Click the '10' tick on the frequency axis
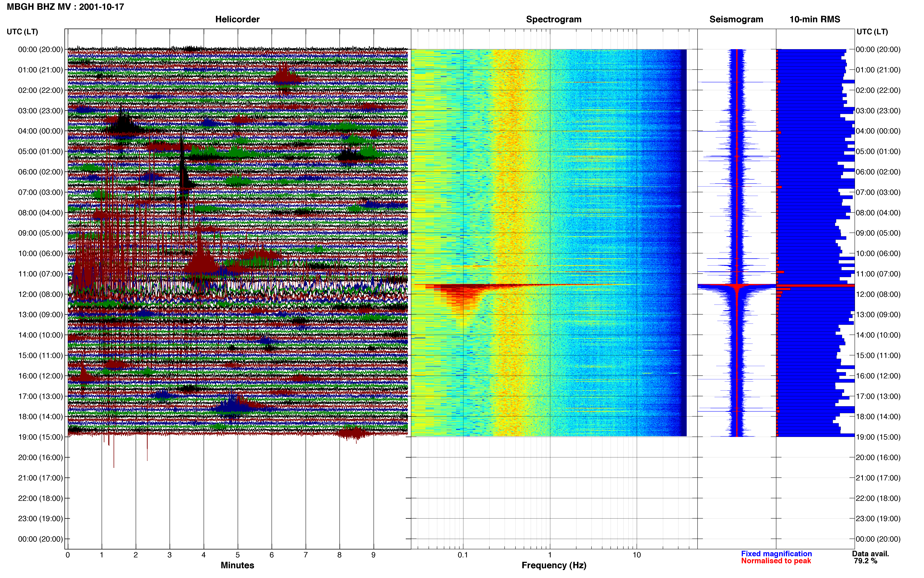Image resolution: width=924 pixels, height=578 pixels. point(637,555)
